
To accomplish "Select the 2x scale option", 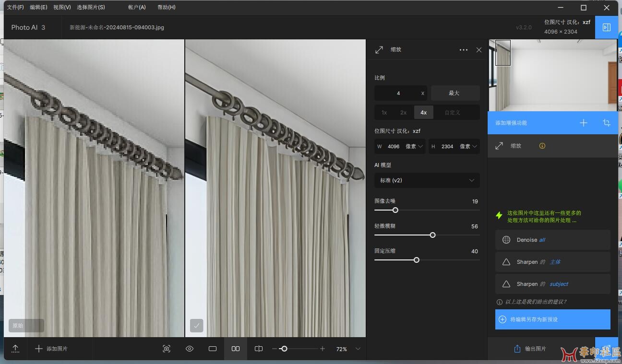I will (403, 113).
